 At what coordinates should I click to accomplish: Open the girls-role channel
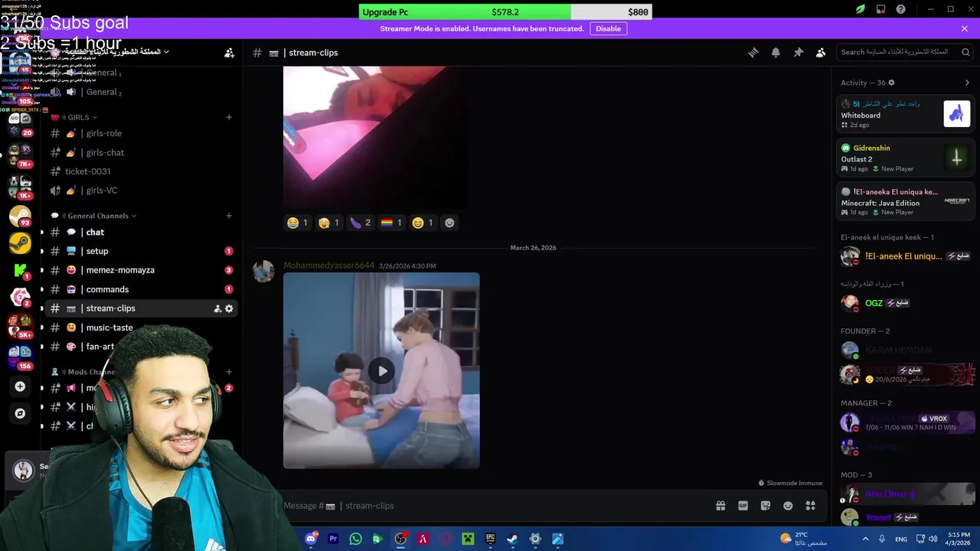tap(142, 133)
